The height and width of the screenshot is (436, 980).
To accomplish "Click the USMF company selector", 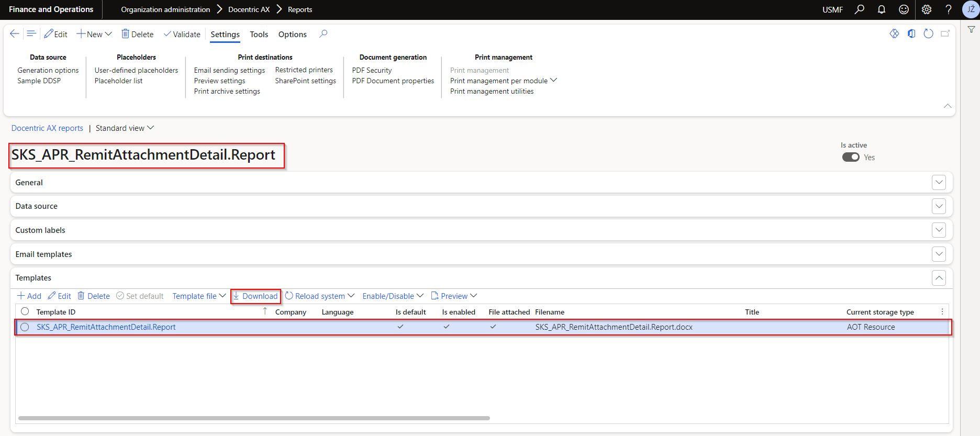I will click(x=832, y=9).
